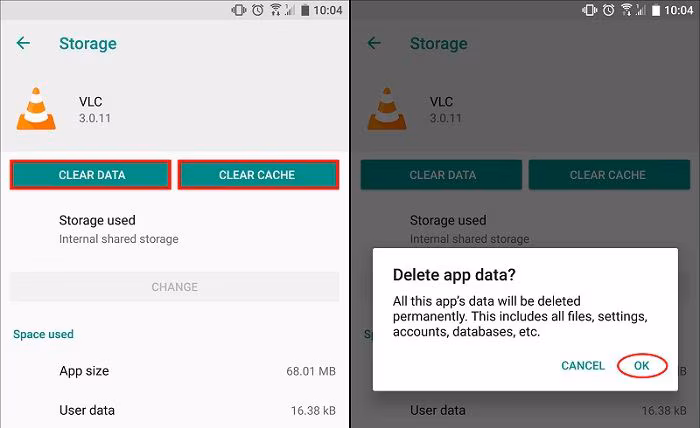700x428 pixels.
Task: Click the highlighted CLEAR DATA button
Action: pos(91,175)
